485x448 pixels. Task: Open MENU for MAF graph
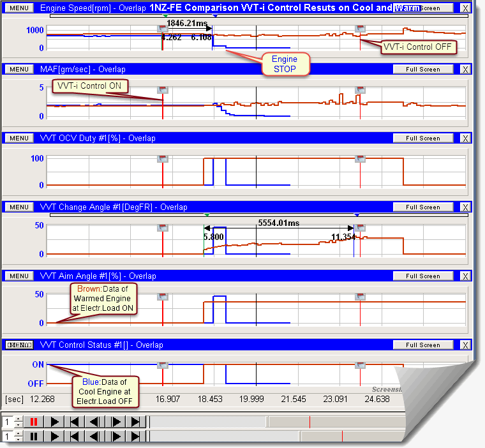(19, 69)
